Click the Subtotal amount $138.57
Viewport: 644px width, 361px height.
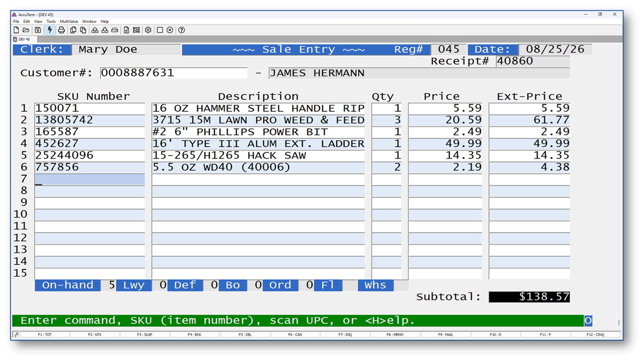[529, 297]
